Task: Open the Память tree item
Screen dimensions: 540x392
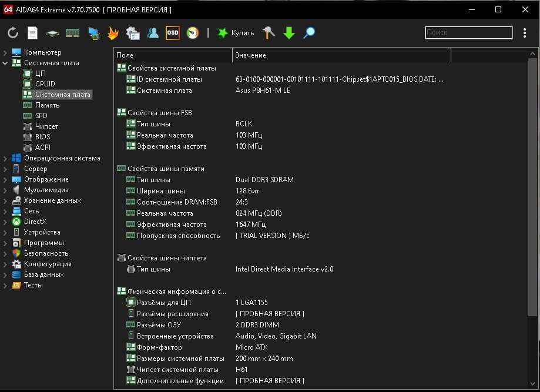Action: coord(47,105)
